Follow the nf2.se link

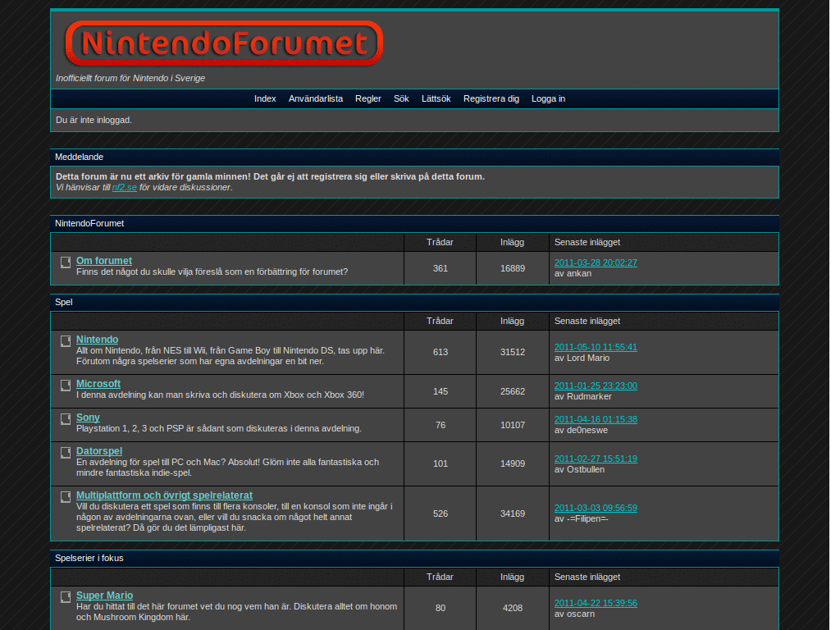pyautogui.click(x=125, y=188)
